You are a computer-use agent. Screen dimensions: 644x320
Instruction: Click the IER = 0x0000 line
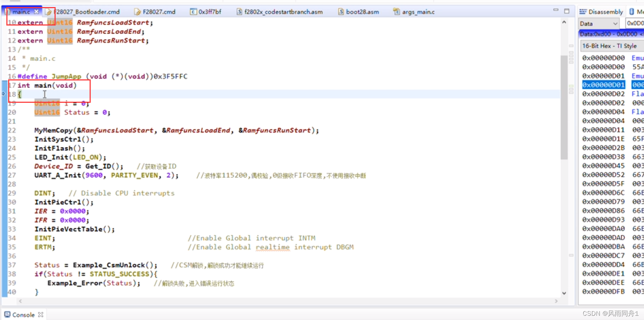coord(62,211)
